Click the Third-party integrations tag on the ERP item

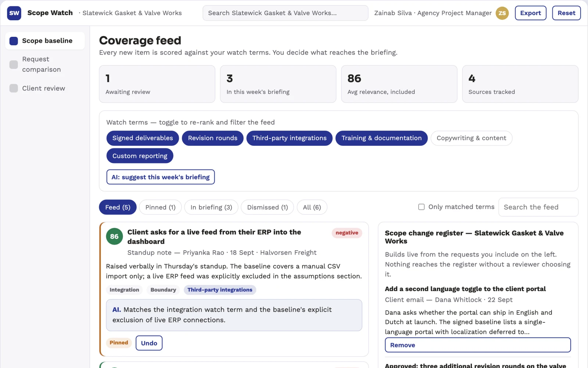(220, 290)
